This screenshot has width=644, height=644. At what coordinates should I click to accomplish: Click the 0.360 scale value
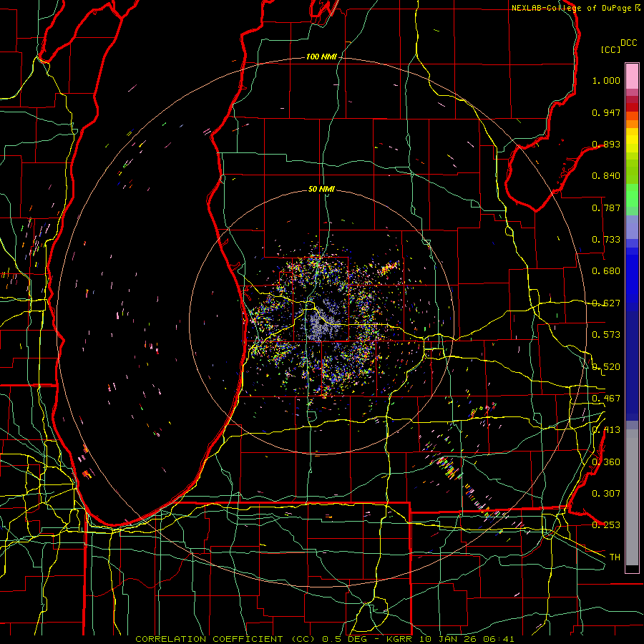tap(606, 462)
